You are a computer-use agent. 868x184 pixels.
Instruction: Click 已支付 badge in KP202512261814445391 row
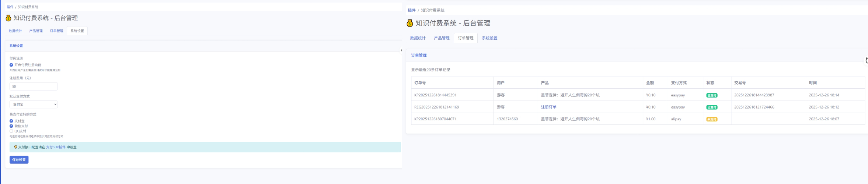712,95
